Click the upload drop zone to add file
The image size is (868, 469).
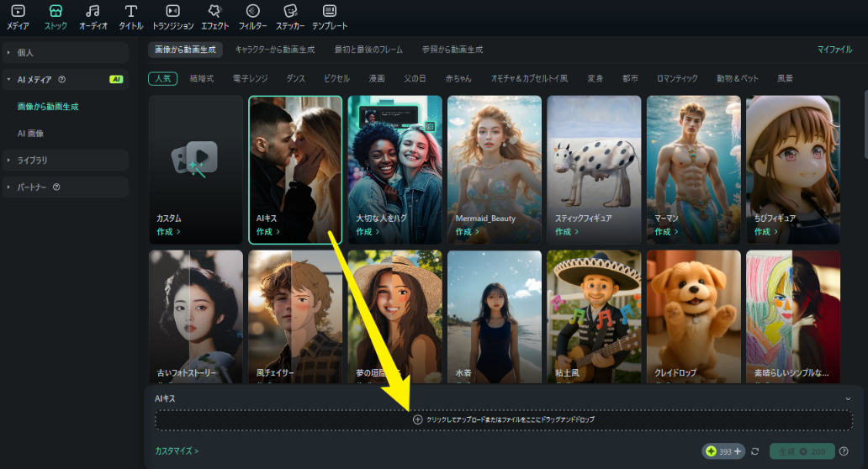tap(504, 420)
